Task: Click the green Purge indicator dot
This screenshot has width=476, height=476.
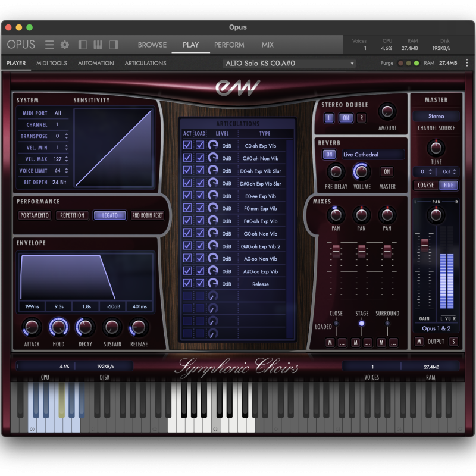Action: (x=416, y=63)
